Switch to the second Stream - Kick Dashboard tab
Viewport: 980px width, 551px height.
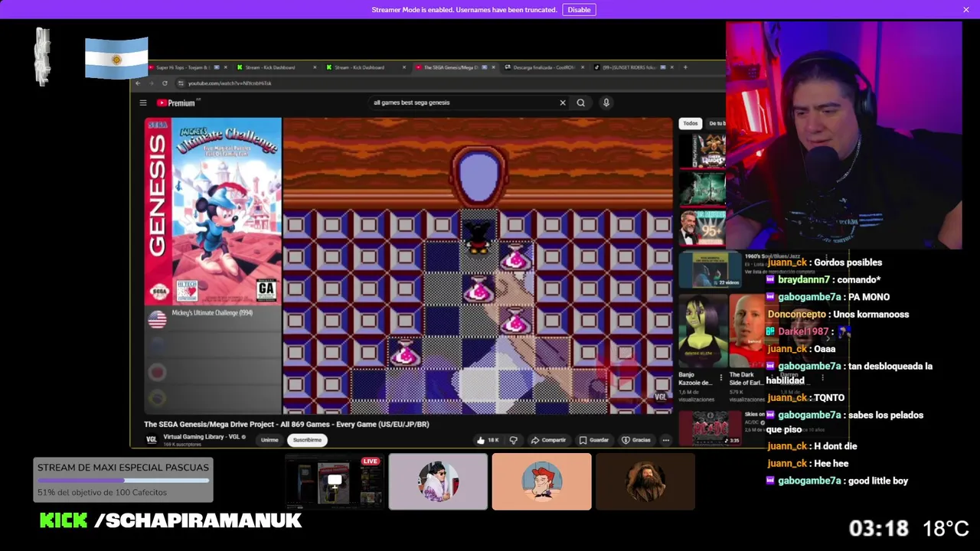click(364, 67)
